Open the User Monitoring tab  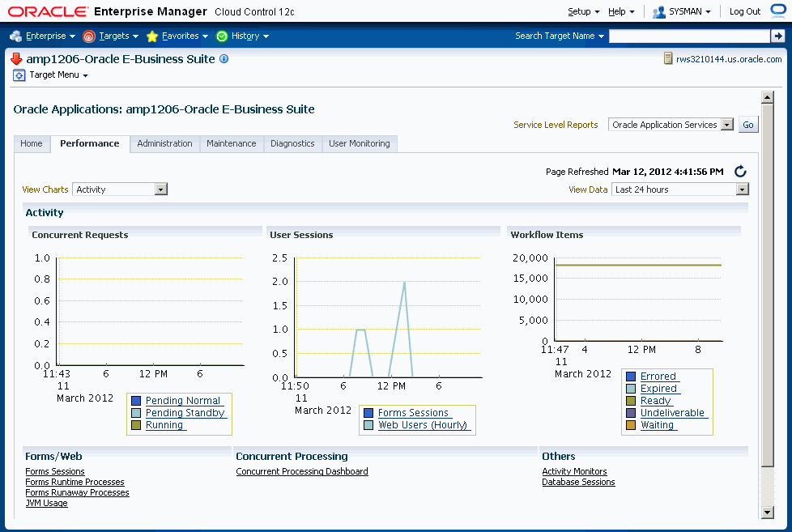(x=359, y=143)
